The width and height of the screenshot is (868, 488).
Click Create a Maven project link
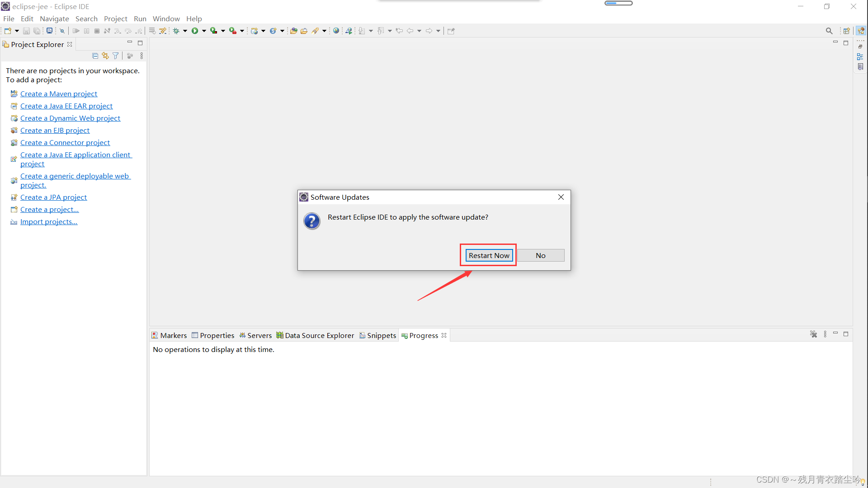pyautogui.click(x=59, y=94)
